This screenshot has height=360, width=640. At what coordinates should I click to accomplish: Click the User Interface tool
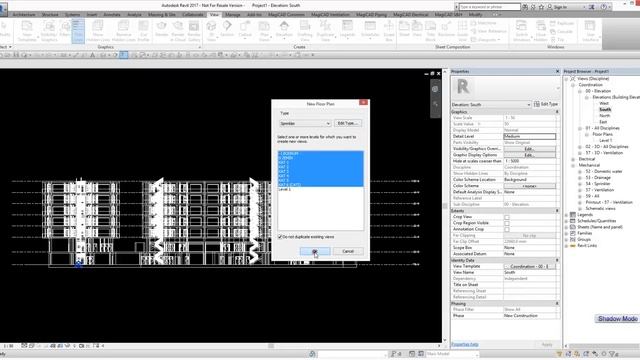coord(590,31)
